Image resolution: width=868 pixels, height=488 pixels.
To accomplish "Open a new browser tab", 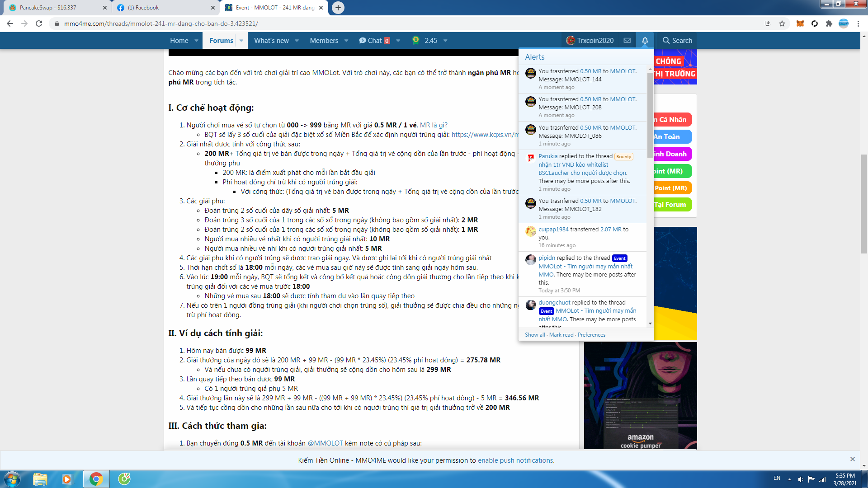I will [338, 8].
